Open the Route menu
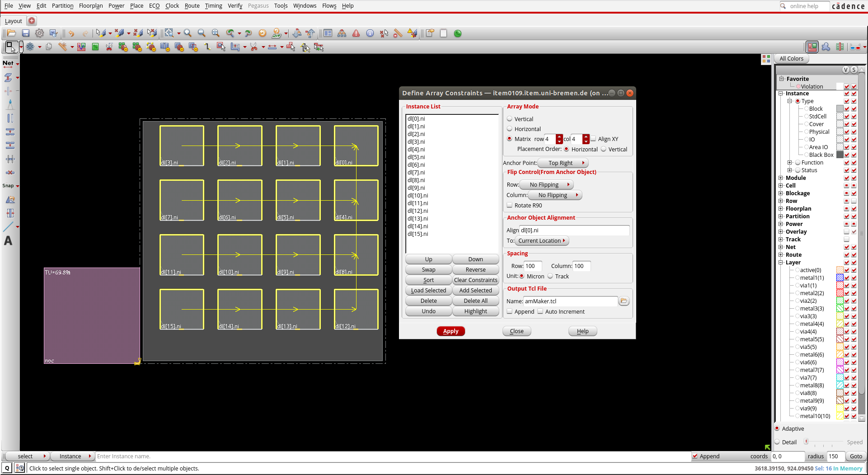This screenshot has width=868, height=475. click(192, 6)
